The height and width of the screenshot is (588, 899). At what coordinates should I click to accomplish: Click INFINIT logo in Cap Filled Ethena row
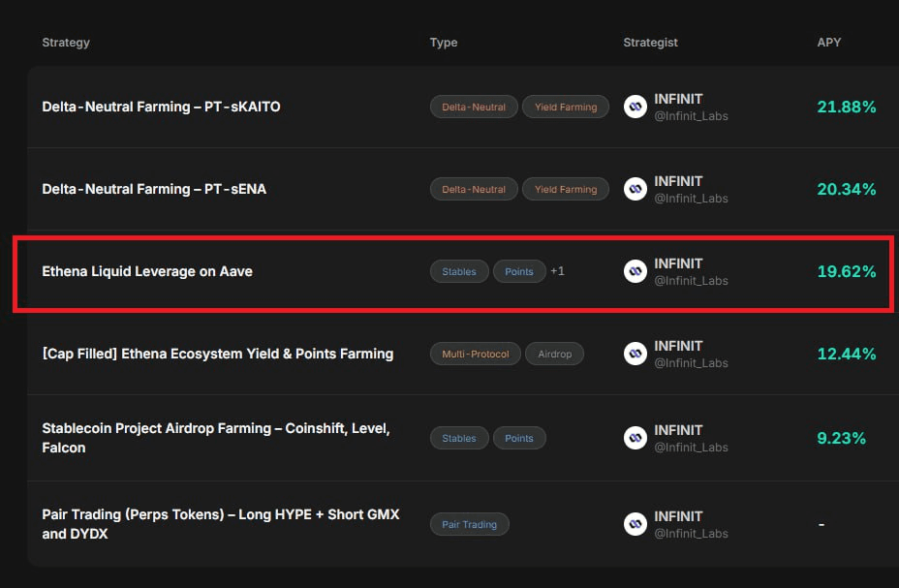635,355
